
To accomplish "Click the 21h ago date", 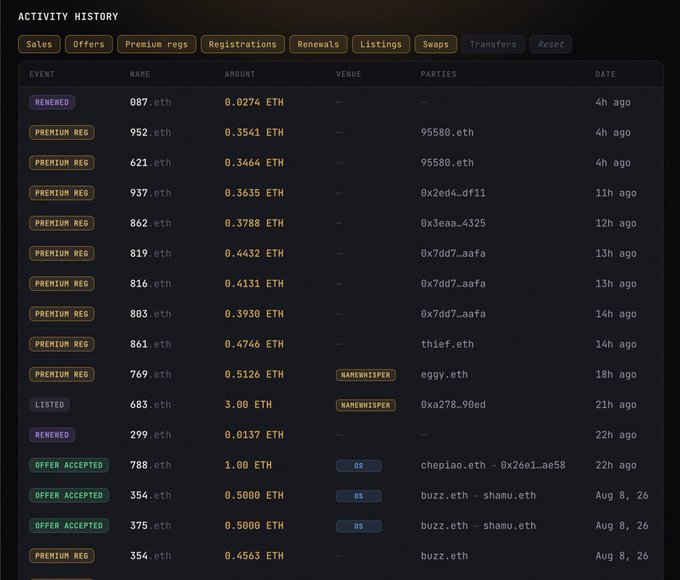I will coord(616,405).
